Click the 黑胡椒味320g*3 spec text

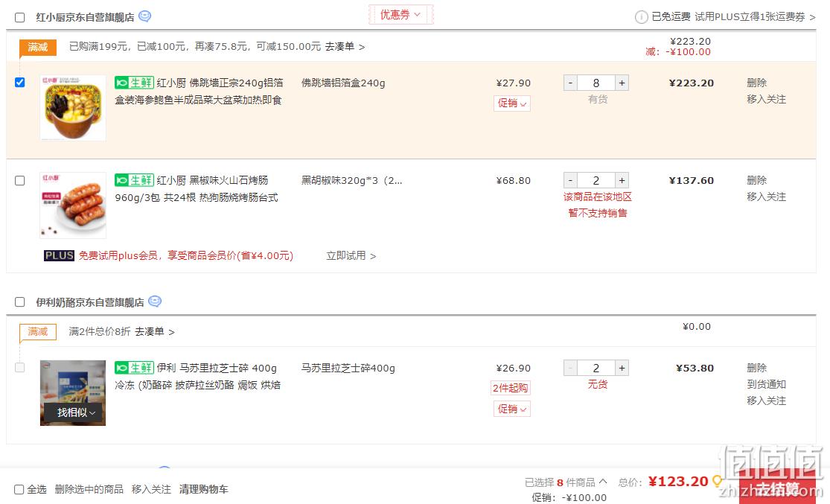[x=351, y=180]
